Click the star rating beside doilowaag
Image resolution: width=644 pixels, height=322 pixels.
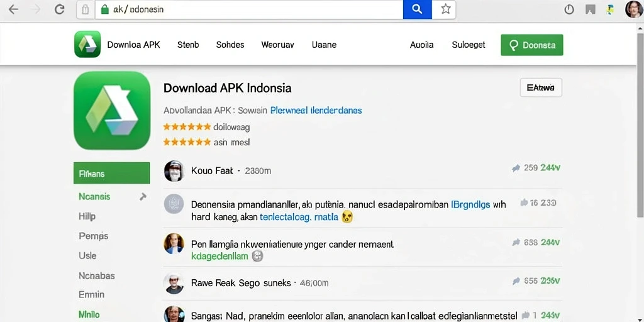coord(187,127)
